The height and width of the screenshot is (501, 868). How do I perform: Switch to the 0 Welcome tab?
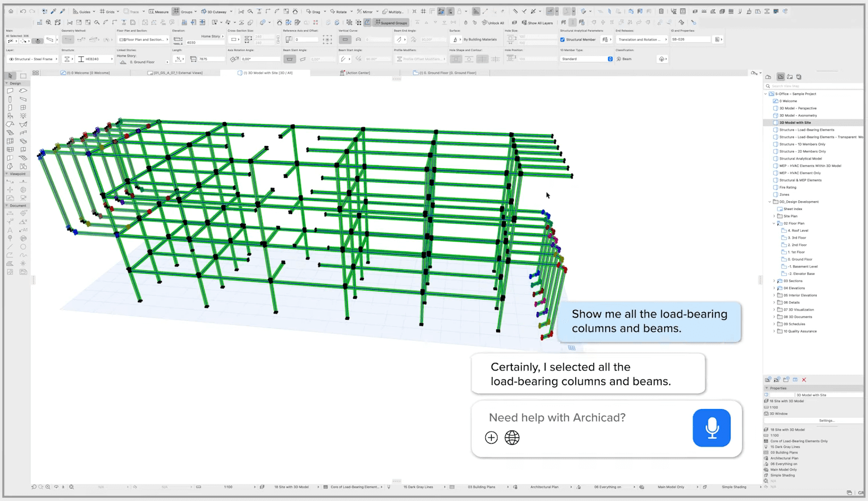pos(86,73)
